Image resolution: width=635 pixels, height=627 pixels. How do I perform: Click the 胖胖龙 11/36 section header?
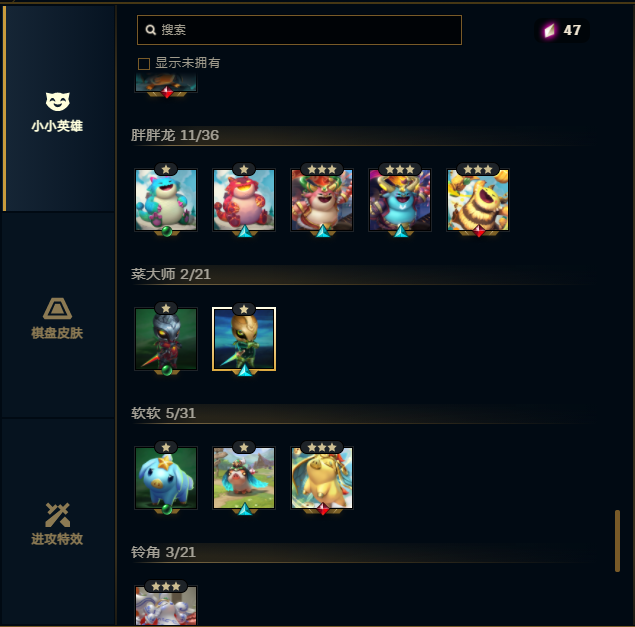click(175, 135)
